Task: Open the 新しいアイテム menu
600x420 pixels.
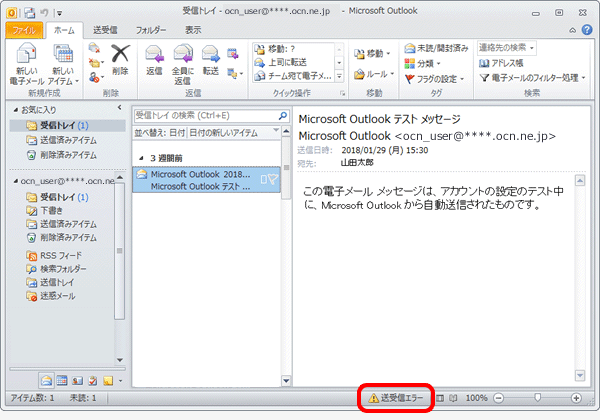Action: pos(64,64)
